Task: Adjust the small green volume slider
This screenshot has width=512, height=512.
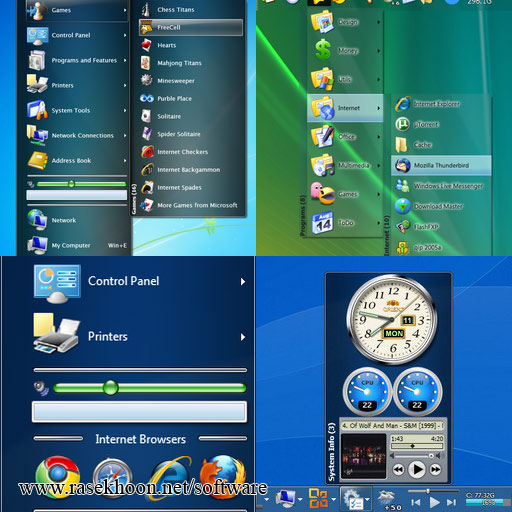Action: [71, 184]
